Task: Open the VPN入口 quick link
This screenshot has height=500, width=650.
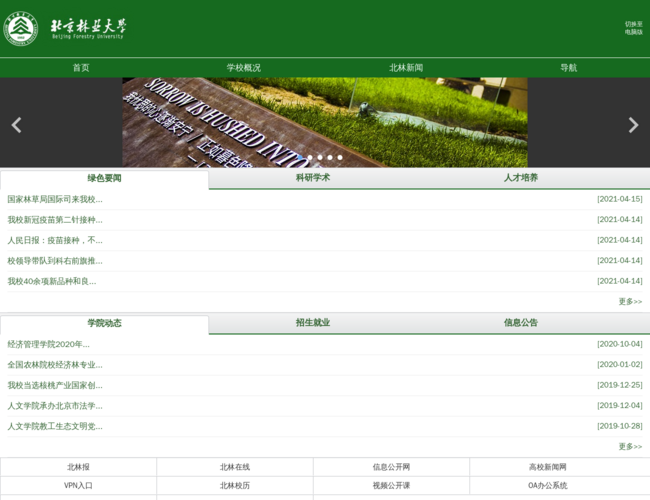Action: [x=78, y=485]
